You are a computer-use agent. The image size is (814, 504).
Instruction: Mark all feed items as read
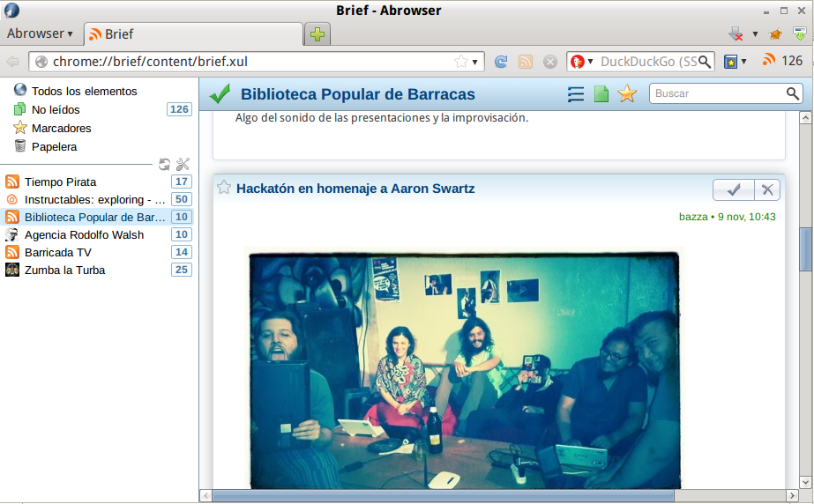pyautogui.click(x=220, y=93)
